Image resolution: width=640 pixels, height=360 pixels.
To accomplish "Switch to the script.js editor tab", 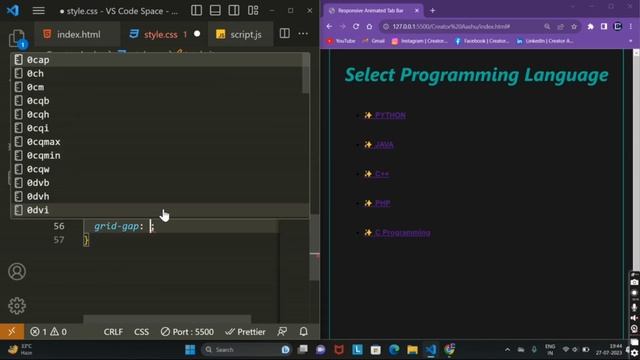I will pyautogui.click(x=240, y=34).
